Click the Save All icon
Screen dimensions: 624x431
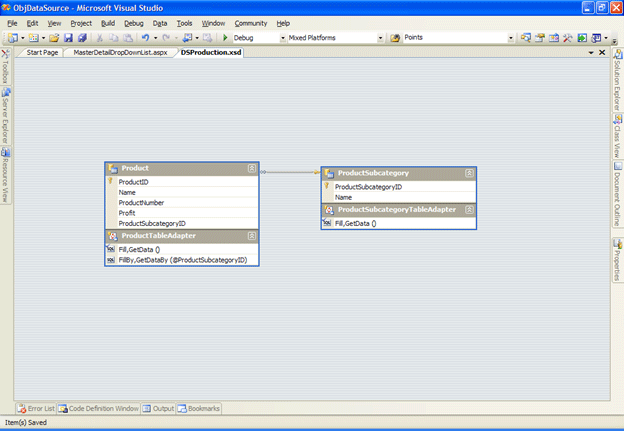pos(82,38)
